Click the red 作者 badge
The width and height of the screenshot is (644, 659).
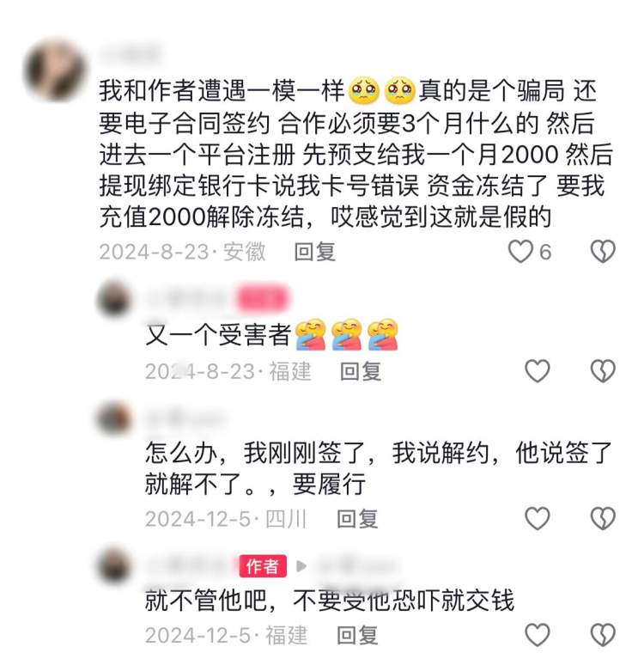263,566
